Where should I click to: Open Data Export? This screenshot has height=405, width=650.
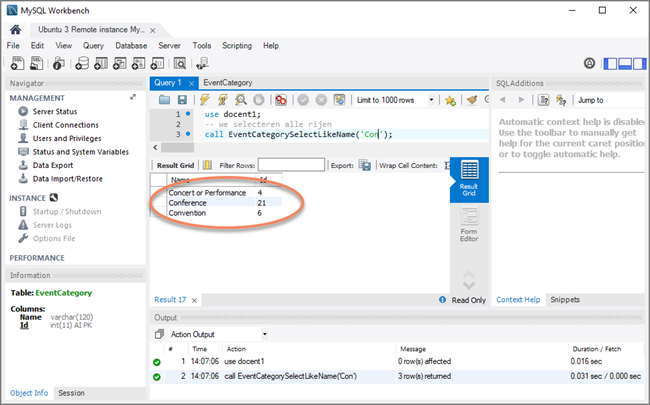point(53,165)
